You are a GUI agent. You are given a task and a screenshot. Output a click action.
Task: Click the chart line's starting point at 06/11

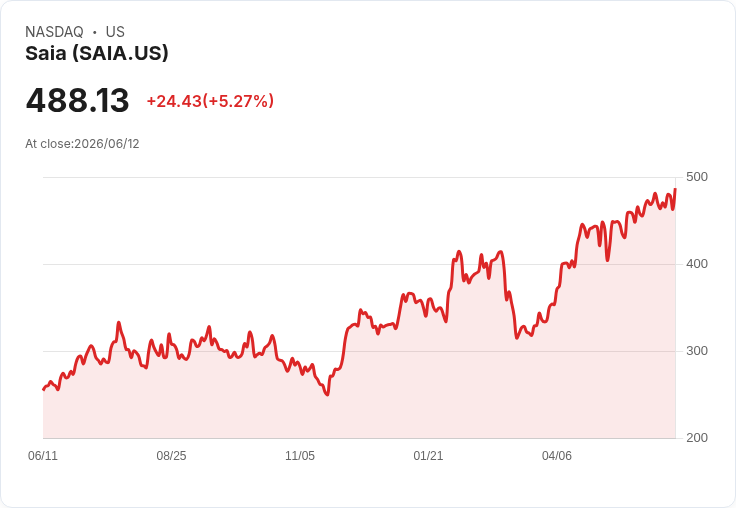[x=44, y=389]
